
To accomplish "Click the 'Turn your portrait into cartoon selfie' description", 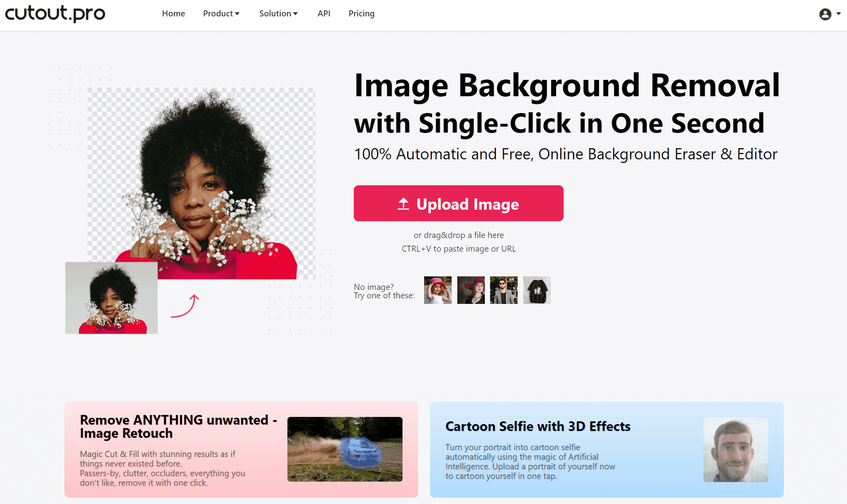I will coord(530,462).
